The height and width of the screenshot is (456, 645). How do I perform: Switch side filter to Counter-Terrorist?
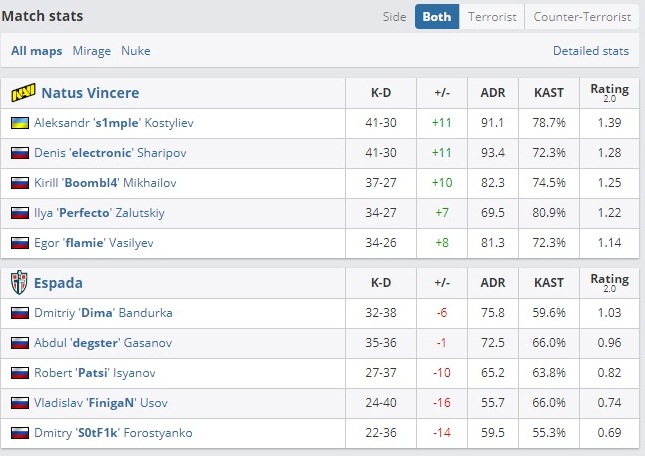[x=582, y=17]
